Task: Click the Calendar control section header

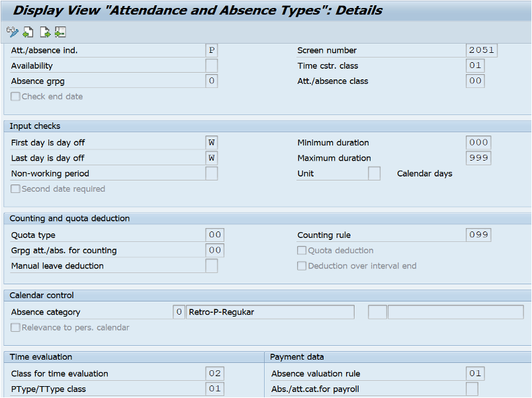Action: coord(42,296)
